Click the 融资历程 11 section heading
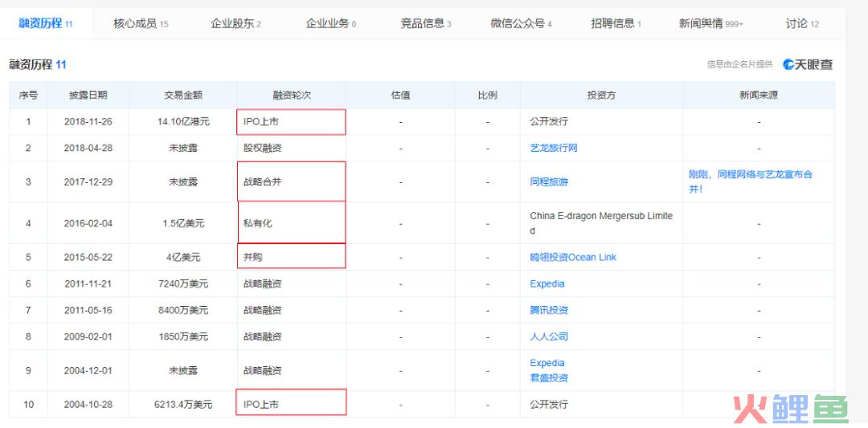This screenshot has width=868, height=428. pos(38,65)
